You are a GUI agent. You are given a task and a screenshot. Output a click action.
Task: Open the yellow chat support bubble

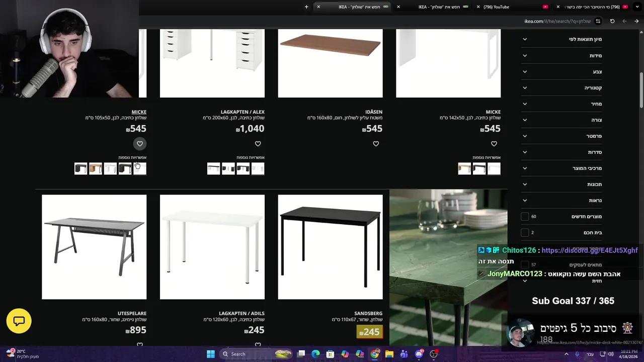coord(19,321)
